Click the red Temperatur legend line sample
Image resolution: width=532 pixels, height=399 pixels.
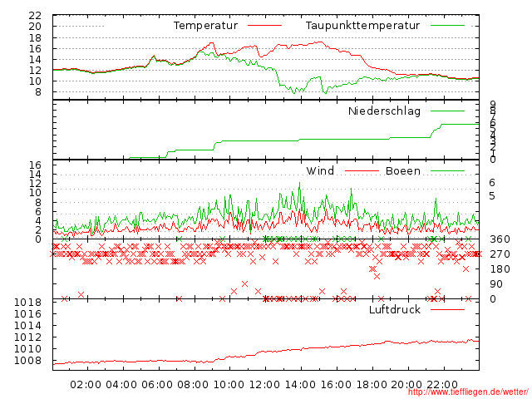click(264, 26)
